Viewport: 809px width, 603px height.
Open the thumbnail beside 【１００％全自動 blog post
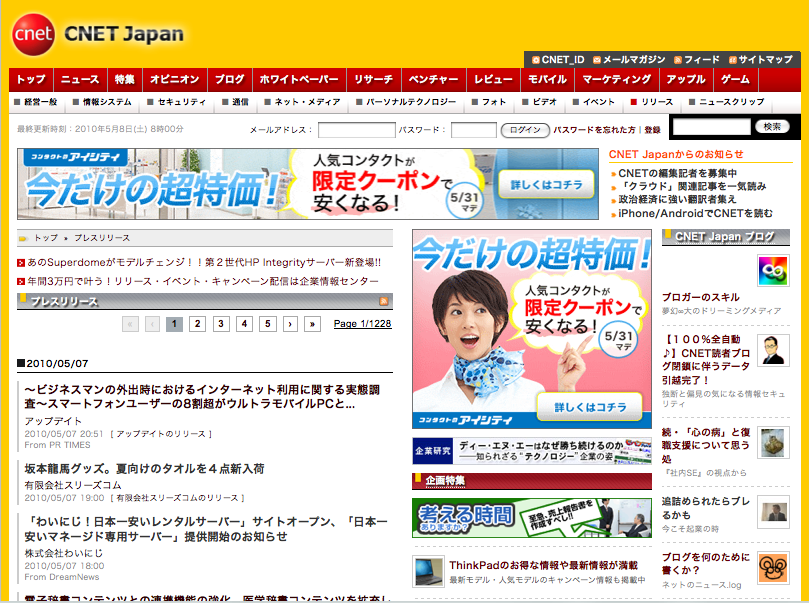click(x=773, y=350)
